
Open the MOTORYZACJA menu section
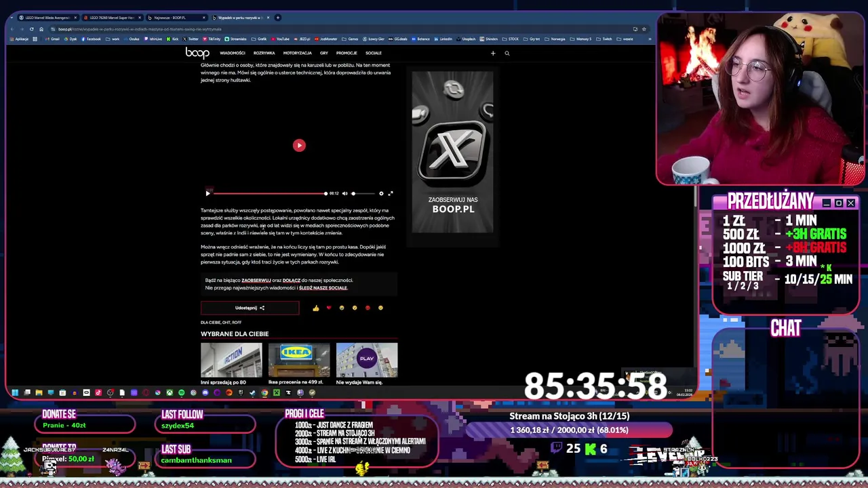[x=298, y=53]
